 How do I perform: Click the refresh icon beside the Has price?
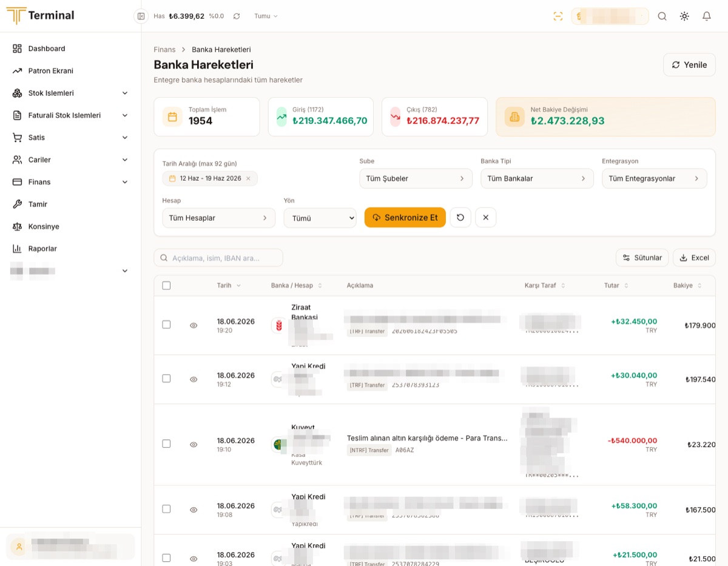237,16
